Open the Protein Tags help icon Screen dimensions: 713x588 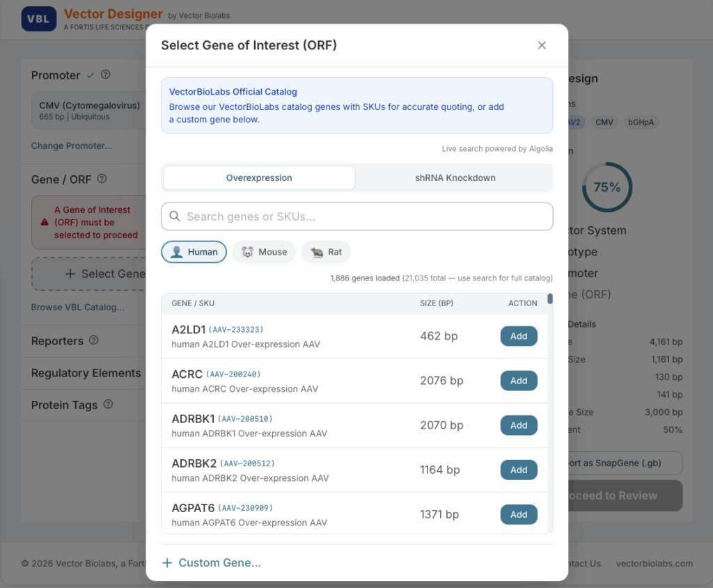pos(108,404)
